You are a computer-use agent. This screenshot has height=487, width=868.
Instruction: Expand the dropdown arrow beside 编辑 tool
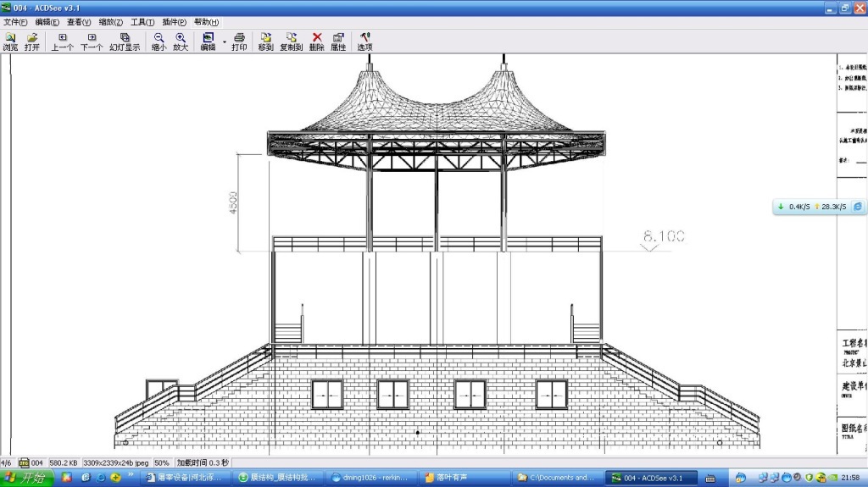[x=224, y=41]
